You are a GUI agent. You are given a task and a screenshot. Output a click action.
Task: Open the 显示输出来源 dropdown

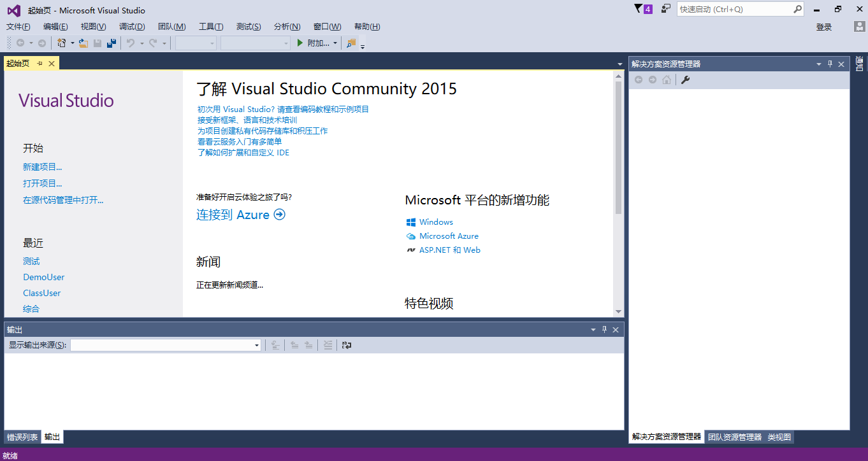[257, 345]
